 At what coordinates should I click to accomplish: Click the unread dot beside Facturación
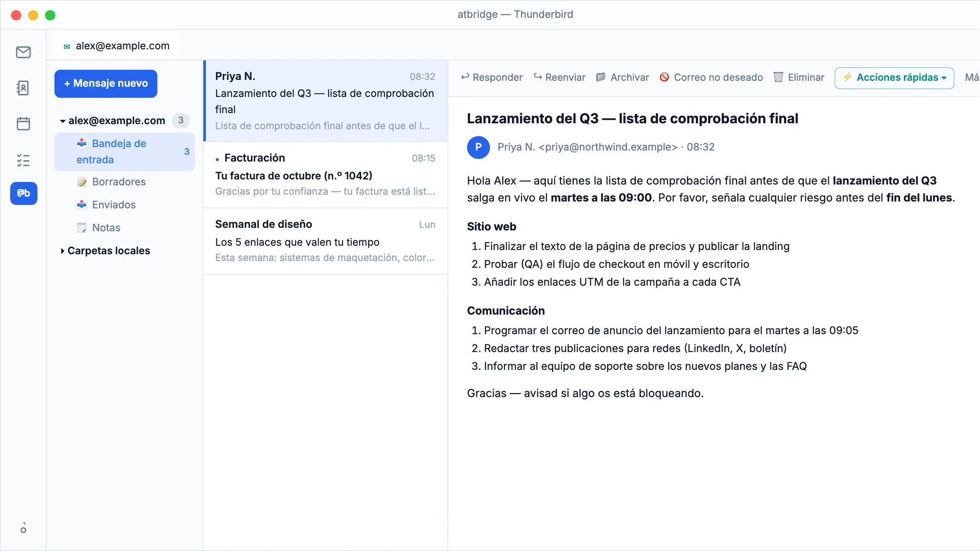[217, 159]
